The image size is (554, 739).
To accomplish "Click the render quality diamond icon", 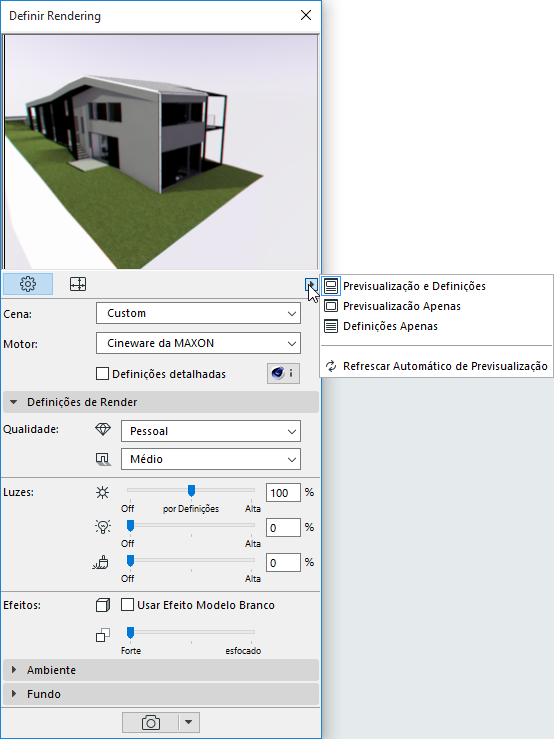I will (103, 429).
